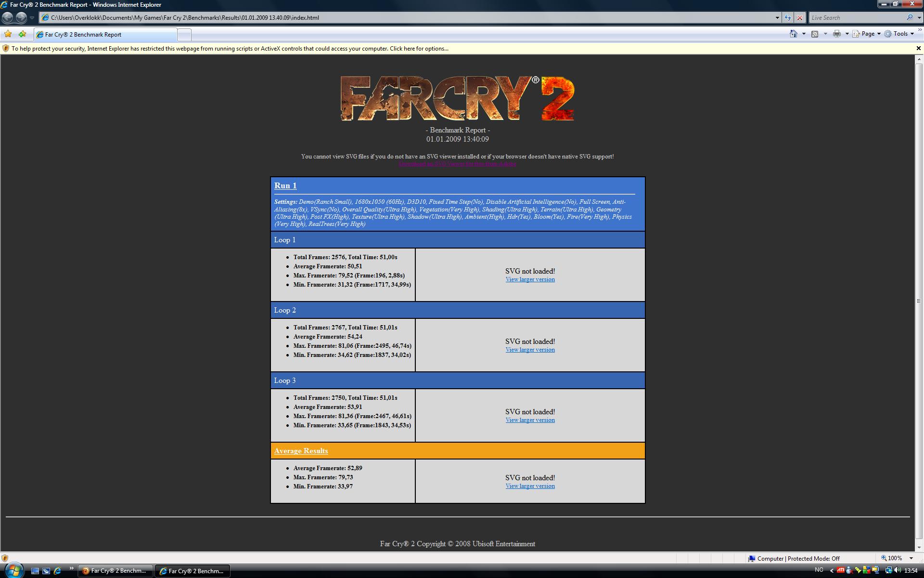Switch to first Far Cry 2 Benchmark taskbar button

[x=115, y=571]
